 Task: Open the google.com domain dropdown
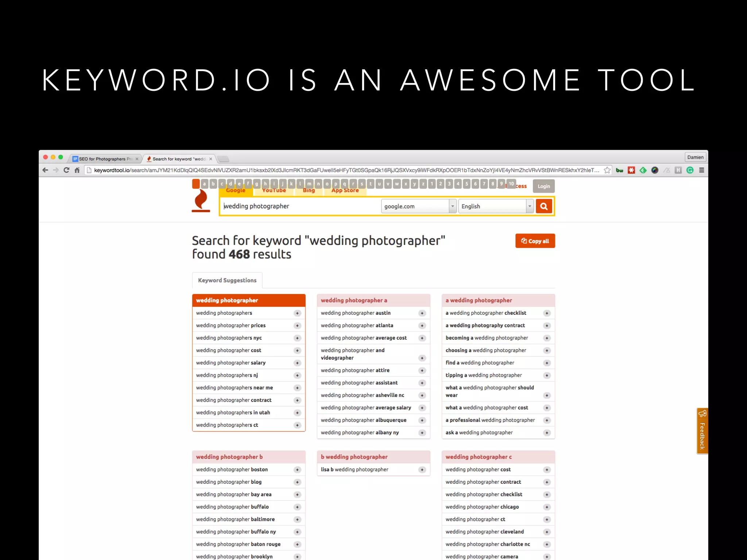coord(419,206)
